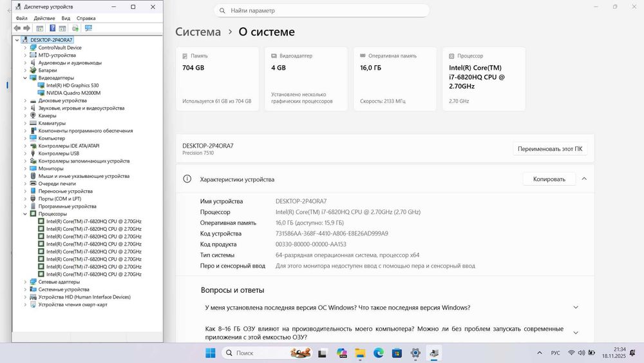644x363 pixels.
Task: Click the NVIDIA Quadro M2000M adapter icon
Action: [41, 93]
